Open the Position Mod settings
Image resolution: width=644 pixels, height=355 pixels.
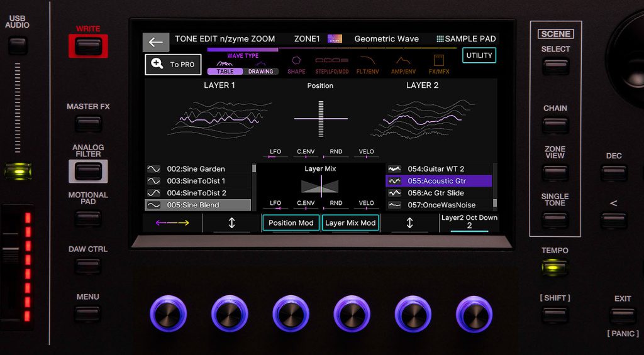pyautogui.click(x=291, y=223)
